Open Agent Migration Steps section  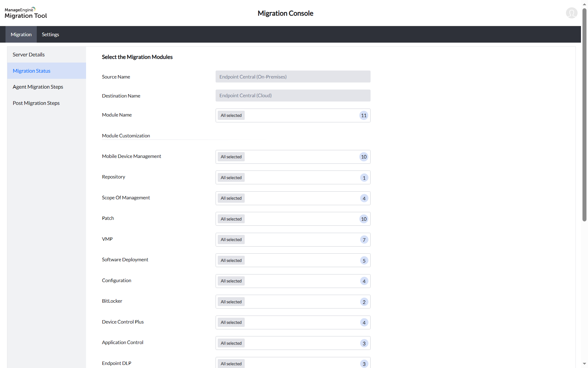coord(47,87)
